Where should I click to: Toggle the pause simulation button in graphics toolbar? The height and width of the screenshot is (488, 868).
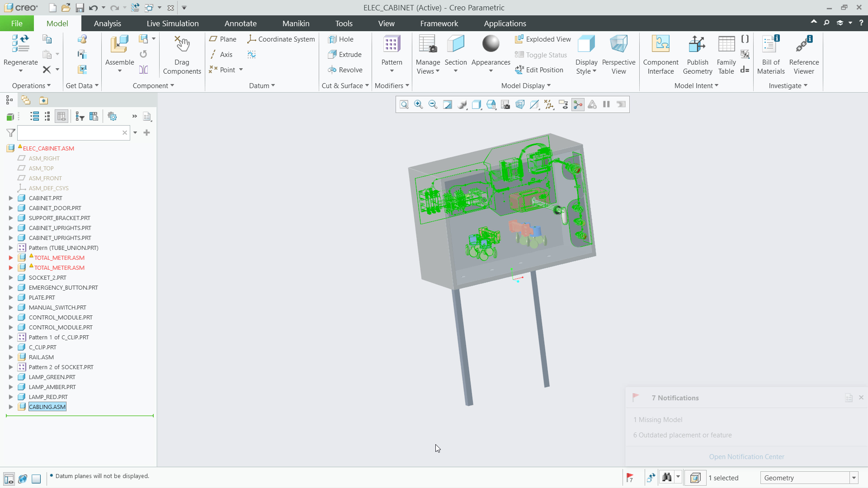pyautogui.click(x=607, y=104)
